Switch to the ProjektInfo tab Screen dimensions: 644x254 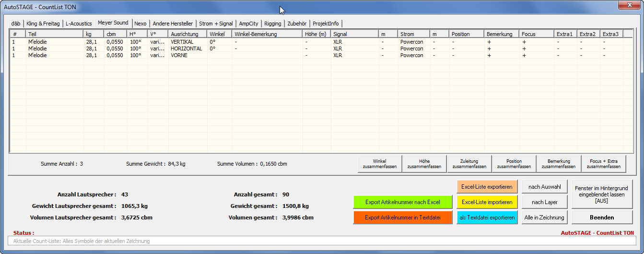326,24
